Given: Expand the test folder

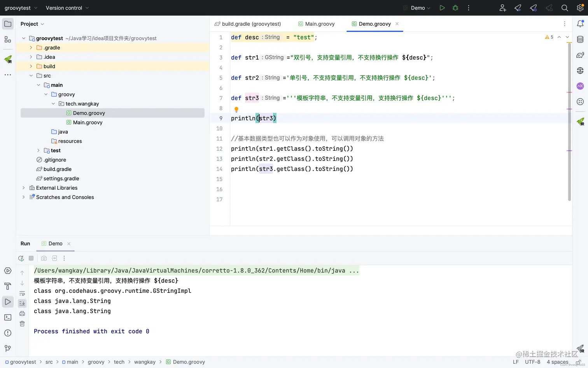Looking at the screenshot, I should coord(38,150).
